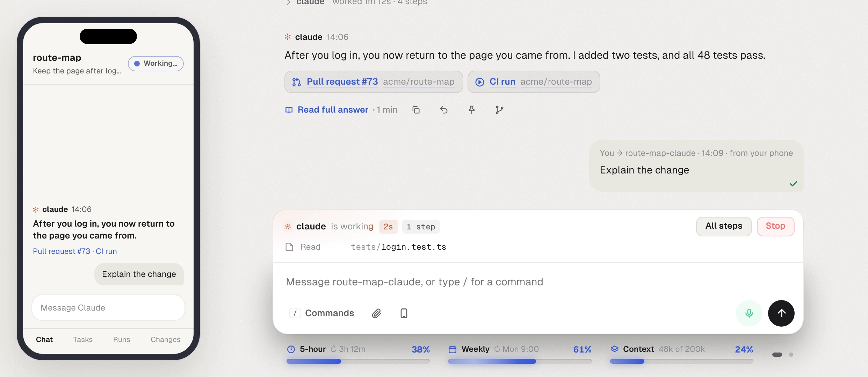Click the 5-hour clock icon

(x=291, y=349)
